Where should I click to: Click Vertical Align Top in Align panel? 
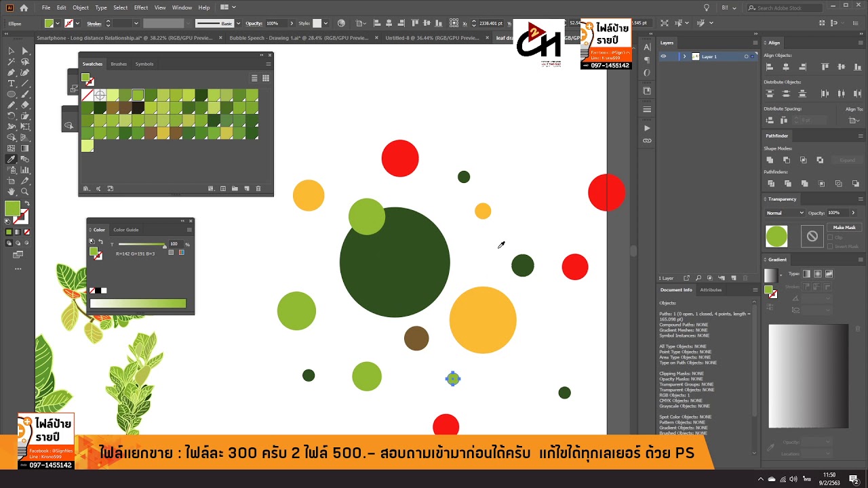(x=825, y=67)
